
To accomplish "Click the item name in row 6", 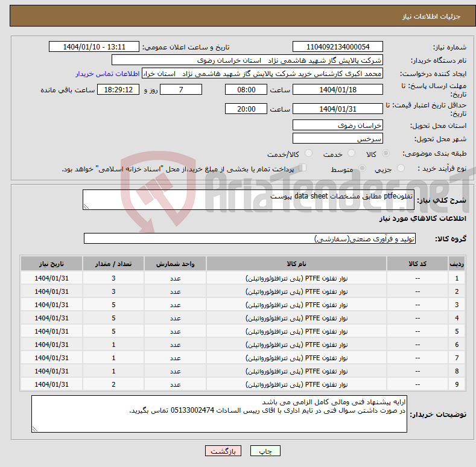I will point(296,345).
